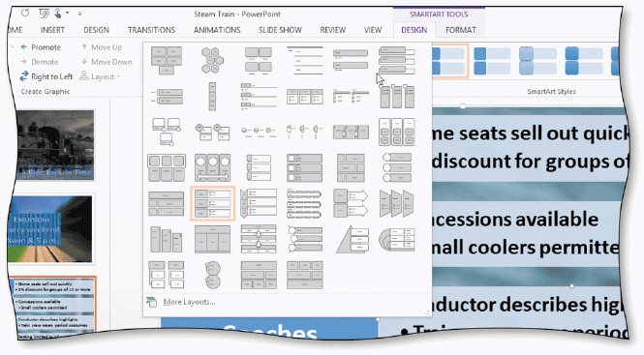Select the Descending Block List layout
Viewport: 644px width, 355px height.
[x=167, y=239]
